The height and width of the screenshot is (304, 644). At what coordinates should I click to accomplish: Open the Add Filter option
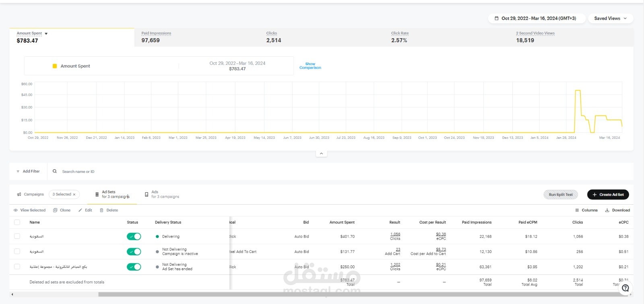(28, 171)
